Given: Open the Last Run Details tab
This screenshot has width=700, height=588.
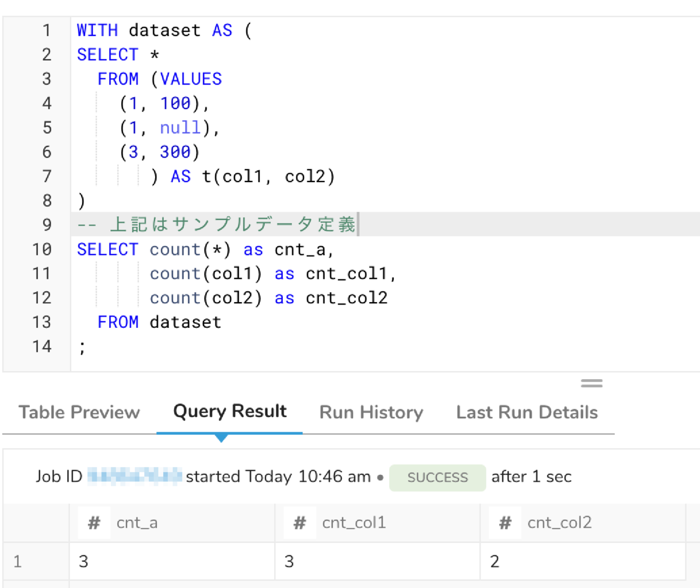Looking at the screenshot, I should (x=527, y=412).
